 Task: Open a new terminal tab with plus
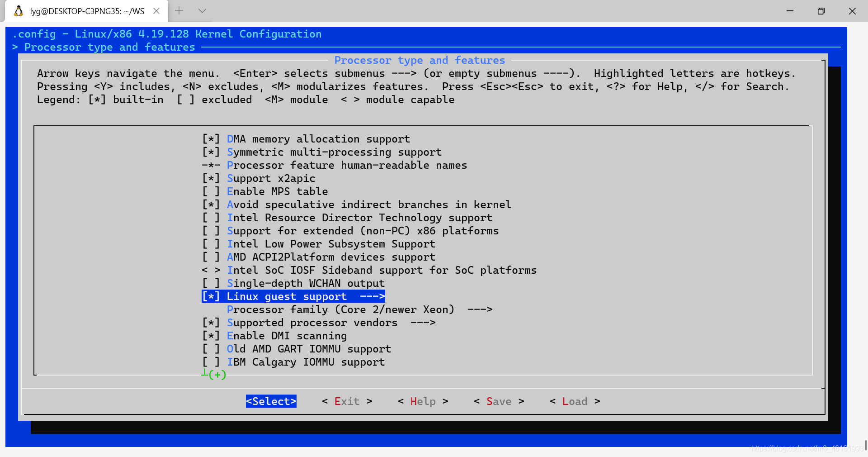click(179, 11)
